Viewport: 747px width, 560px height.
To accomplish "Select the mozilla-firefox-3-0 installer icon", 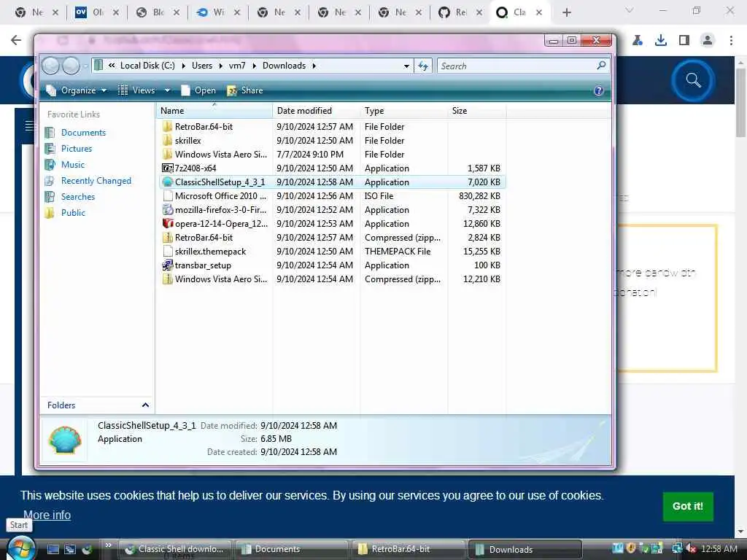I will (167, 209).
